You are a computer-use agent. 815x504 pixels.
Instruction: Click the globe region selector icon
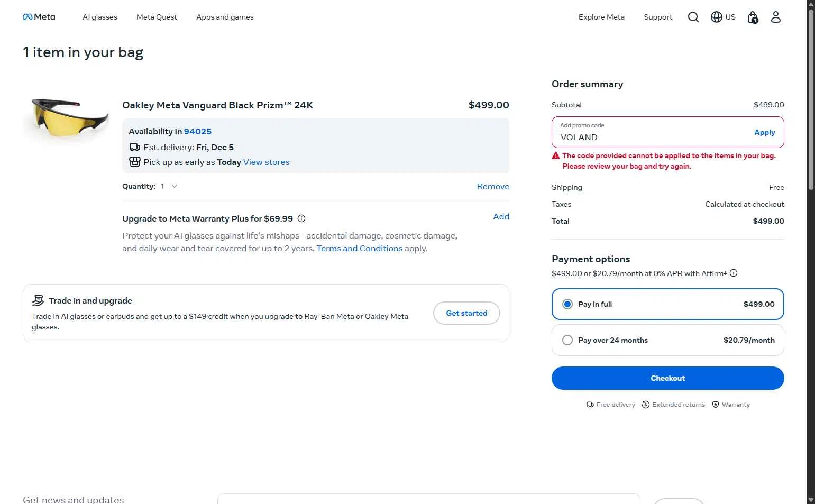pos(717,17)
